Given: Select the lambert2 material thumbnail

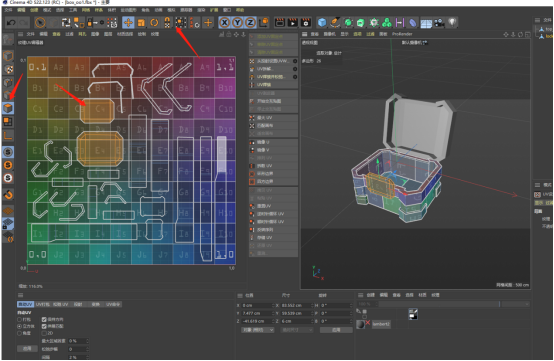Looking at the screenshot, I should pyautogui.click(x=360, y=324).
